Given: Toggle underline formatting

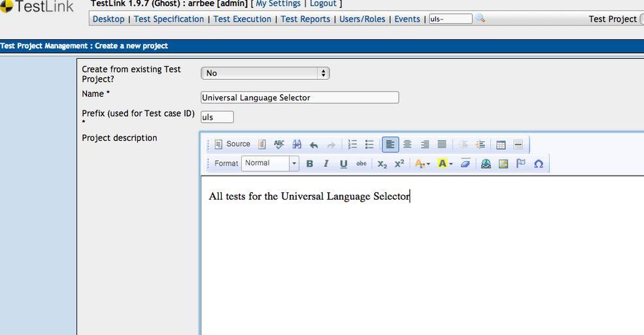Looking at the screenshot, I should point(344,164).
